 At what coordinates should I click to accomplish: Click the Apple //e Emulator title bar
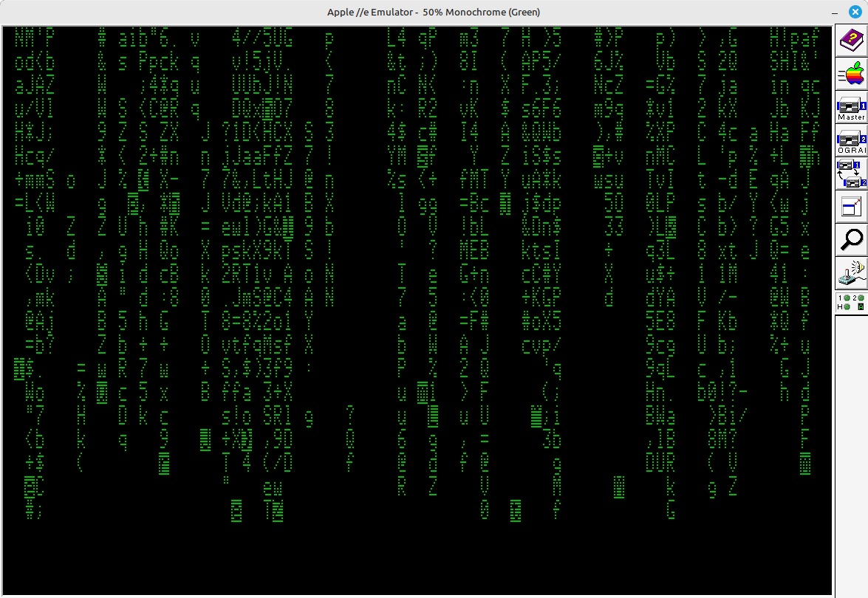[x=434, y=12]
